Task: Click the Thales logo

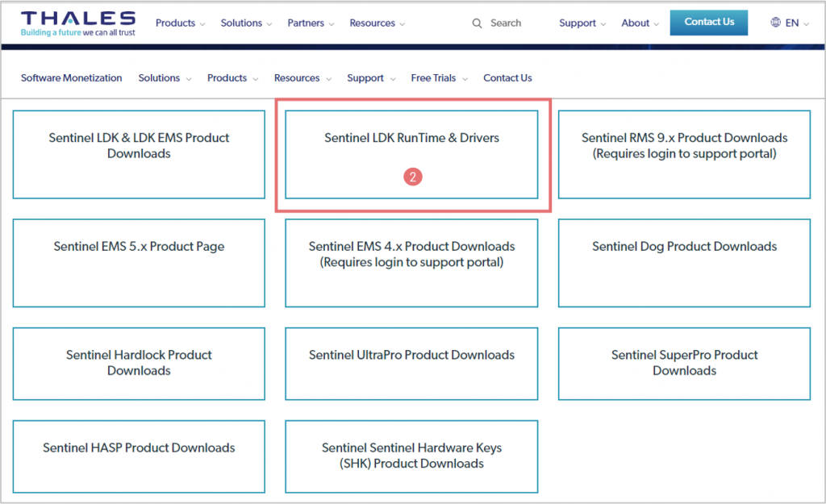Action: pos(78,23)
